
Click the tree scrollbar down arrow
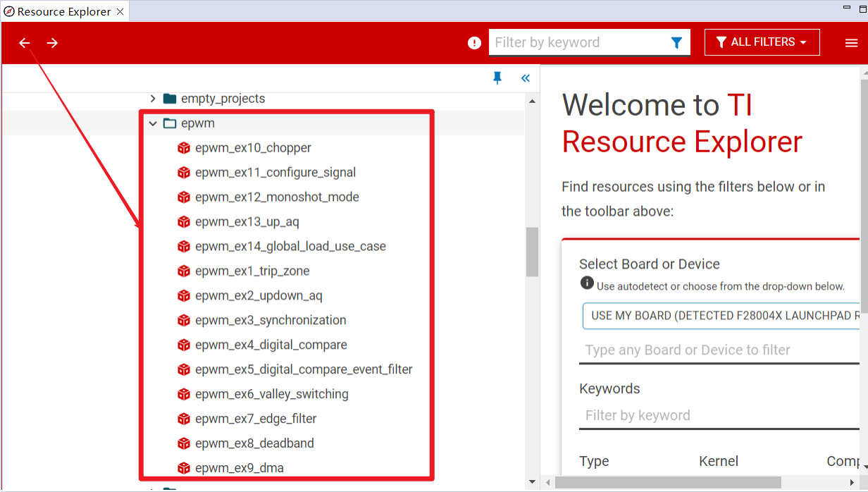click(532, 483)
